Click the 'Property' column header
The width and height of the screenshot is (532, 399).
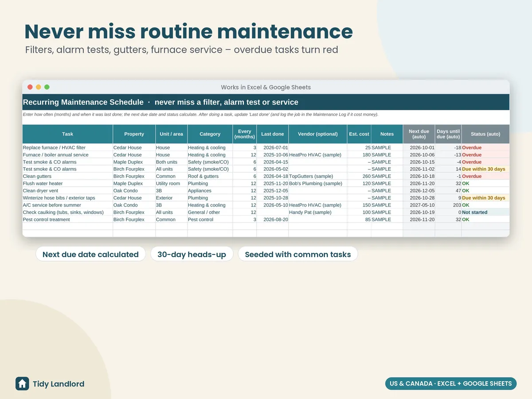tap(134, 134)
